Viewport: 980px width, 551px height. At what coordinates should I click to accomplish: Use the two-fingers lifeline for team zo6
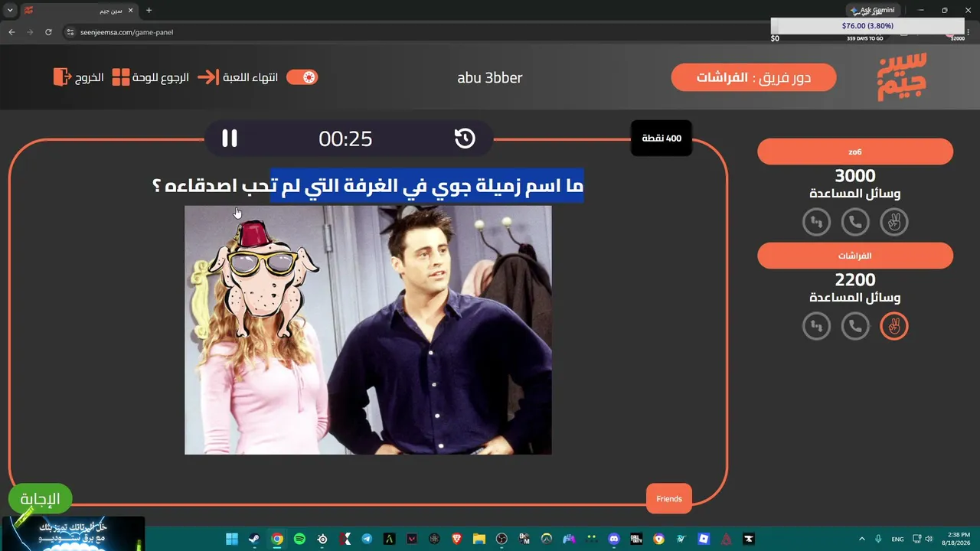coord(893,222)
